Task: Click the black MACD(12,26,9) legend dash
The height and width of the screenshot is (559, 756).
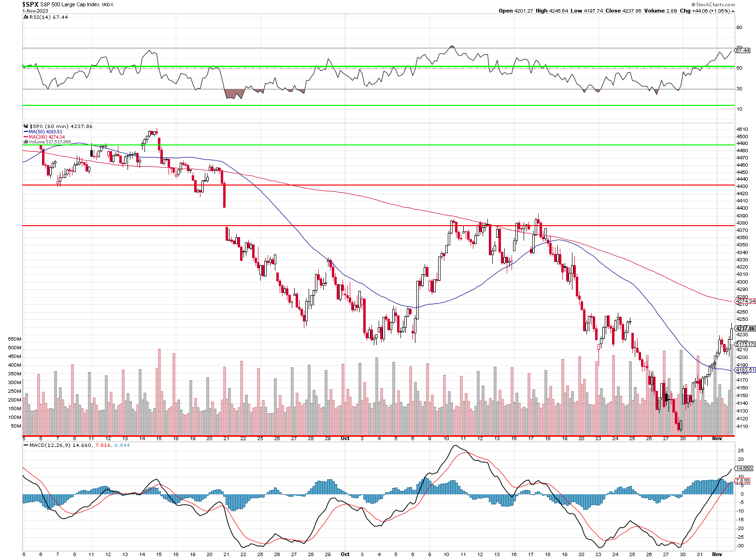Action: point(26,445)
